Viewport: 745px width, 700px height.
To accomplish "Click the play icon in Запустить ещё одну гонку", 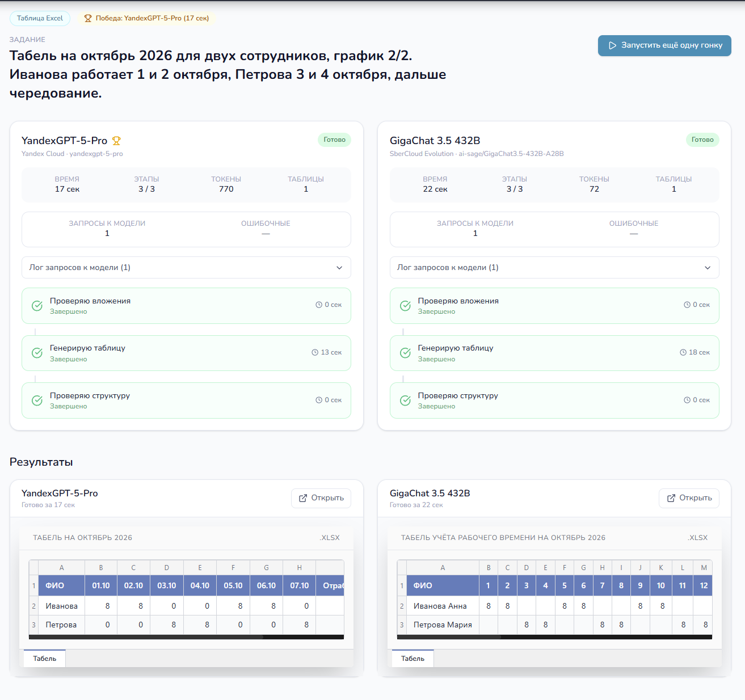I will pyautogui.click(x=613, y=45).
